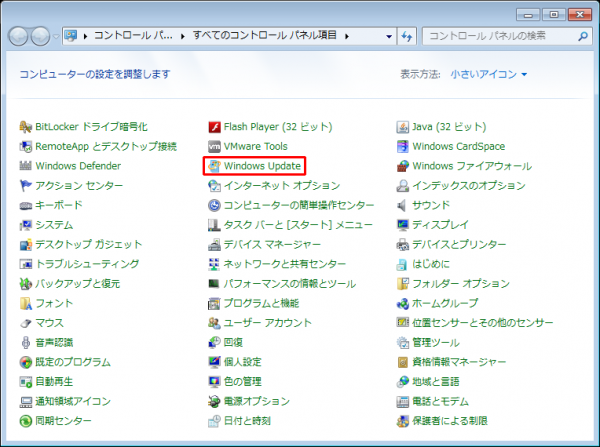Screen dimensions: 600x447
Task: Click the フォント folder icon
Action: coord(25,303)
